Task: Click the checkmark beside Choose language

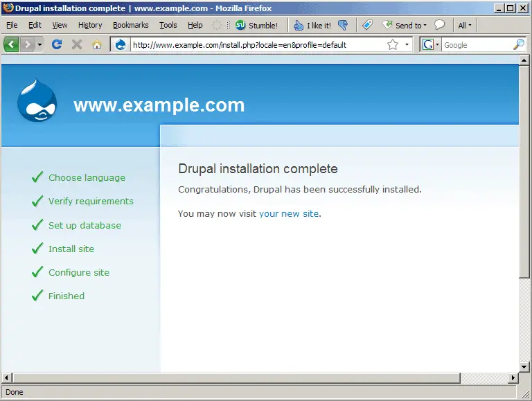Action: pos(37,177)
